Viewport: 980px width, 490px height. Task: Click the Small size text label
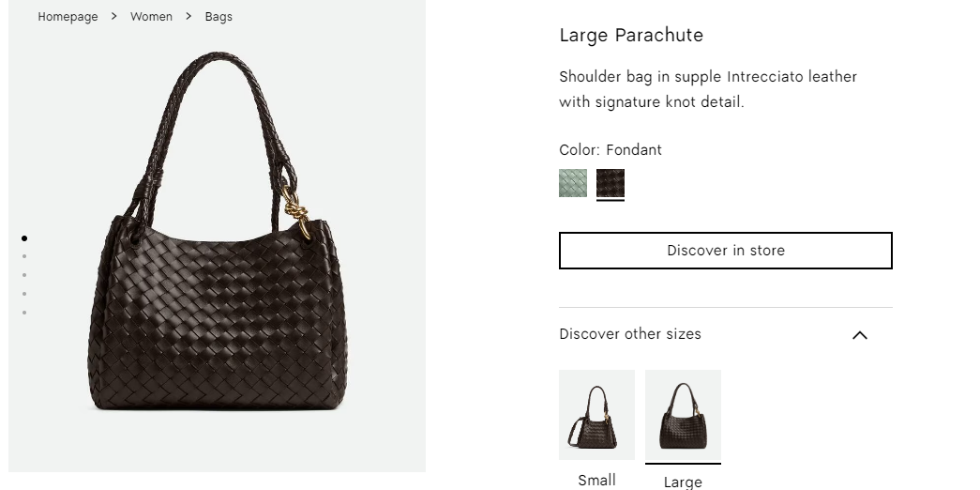(596, 480)
